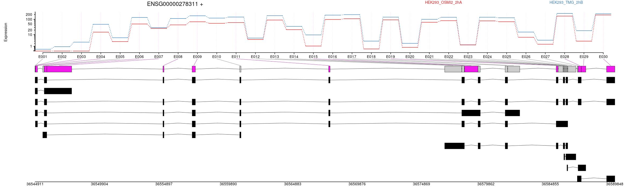Click exon label E020
The width and height of the screenshot is (644, 188).
tap(410, 57)
